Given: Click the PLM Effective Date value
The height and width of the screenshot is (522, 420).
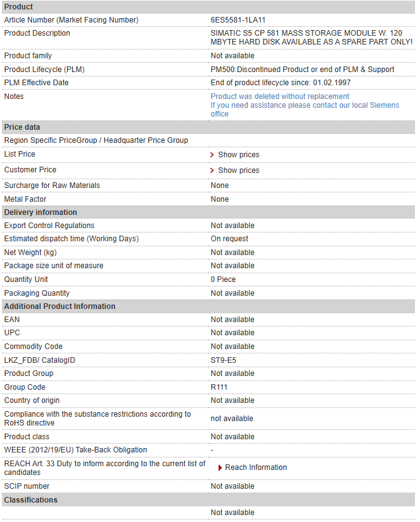Looking at the screenshot, I should 280,83.
